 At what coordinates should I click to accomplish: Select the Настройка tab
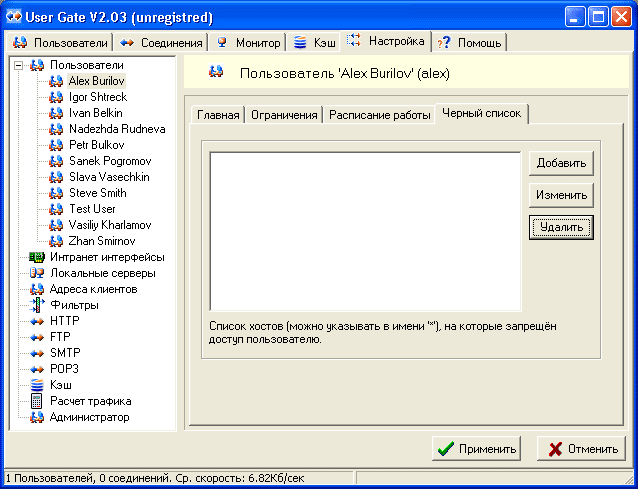click(x=386, y=41)
